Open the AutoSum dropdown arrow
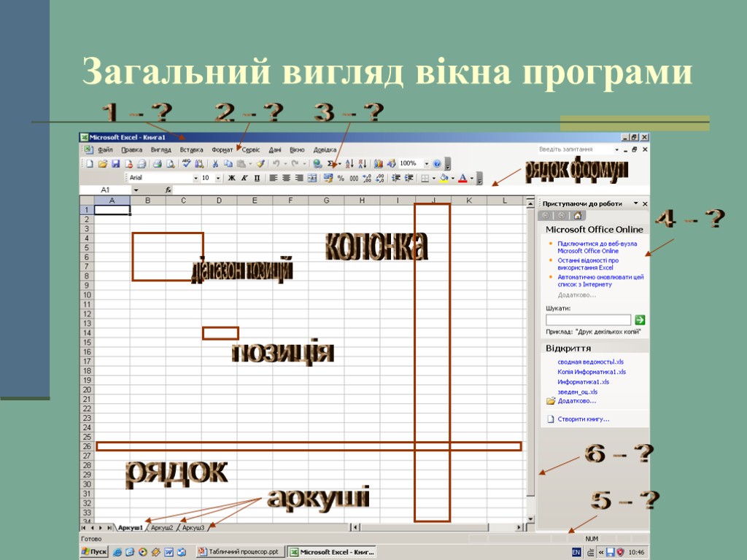This screenshot has height=560, width=747. [x=340, y=164]
